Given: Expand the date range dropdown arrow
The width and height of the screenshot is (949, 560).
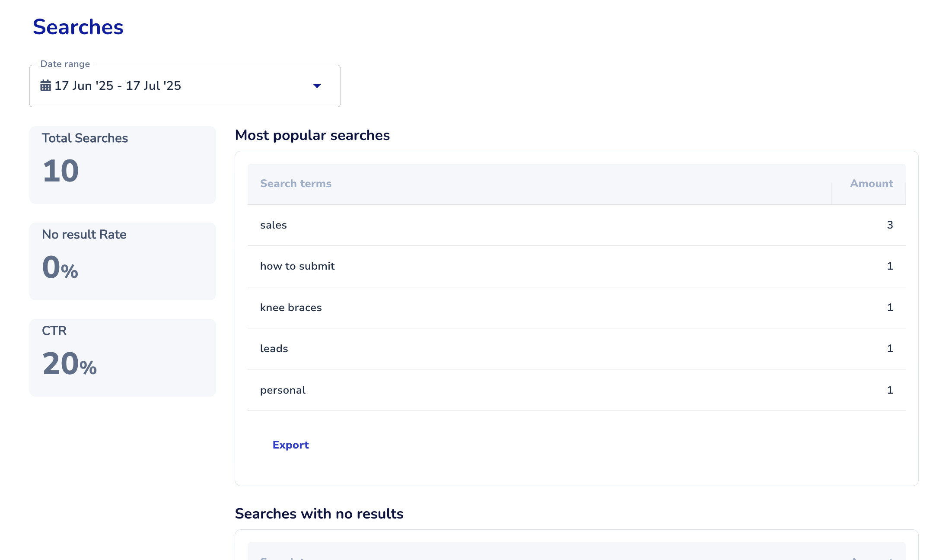Looking at the screenshot, I should [317, 86].
